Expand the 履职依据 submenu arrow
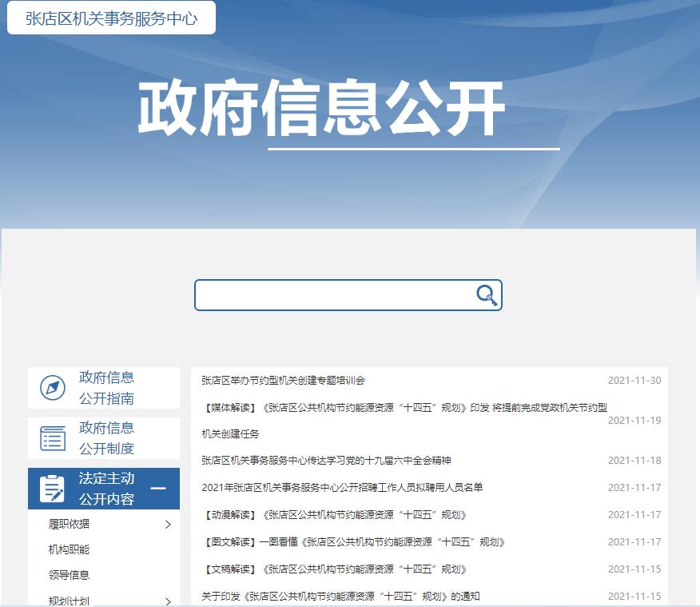 (x=168, y=525)
